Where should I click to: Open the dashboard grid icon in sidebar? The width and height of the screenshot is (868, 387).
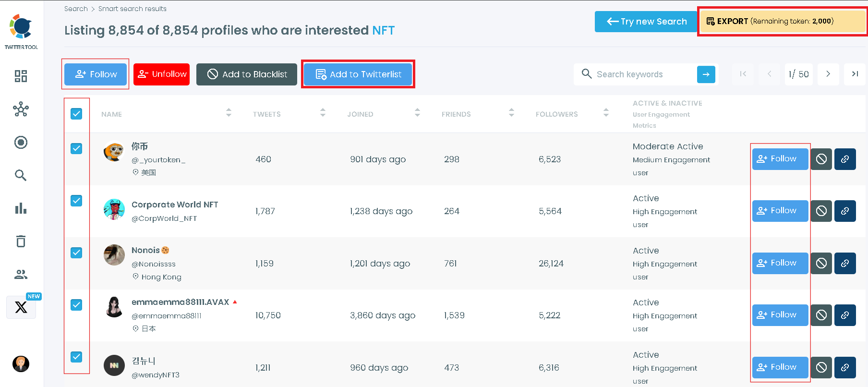tap(21, 76)
